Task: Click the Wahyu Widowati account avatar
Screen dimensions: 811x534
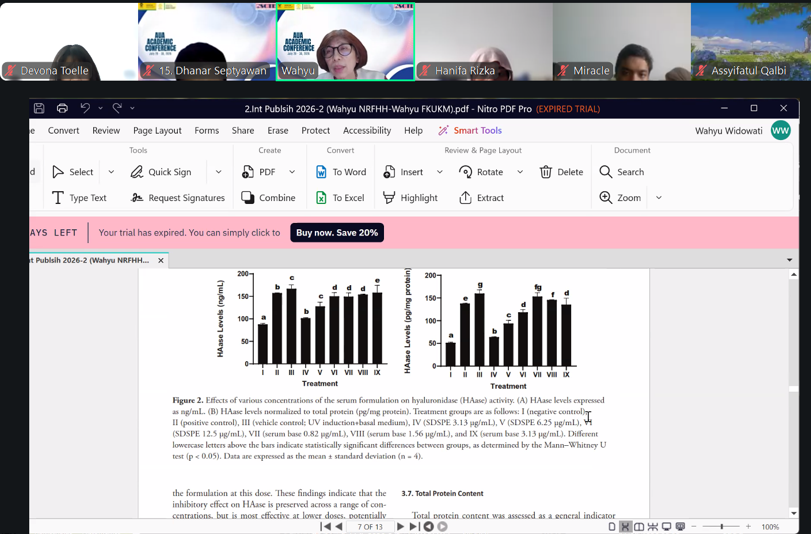Action: [780, 130]
